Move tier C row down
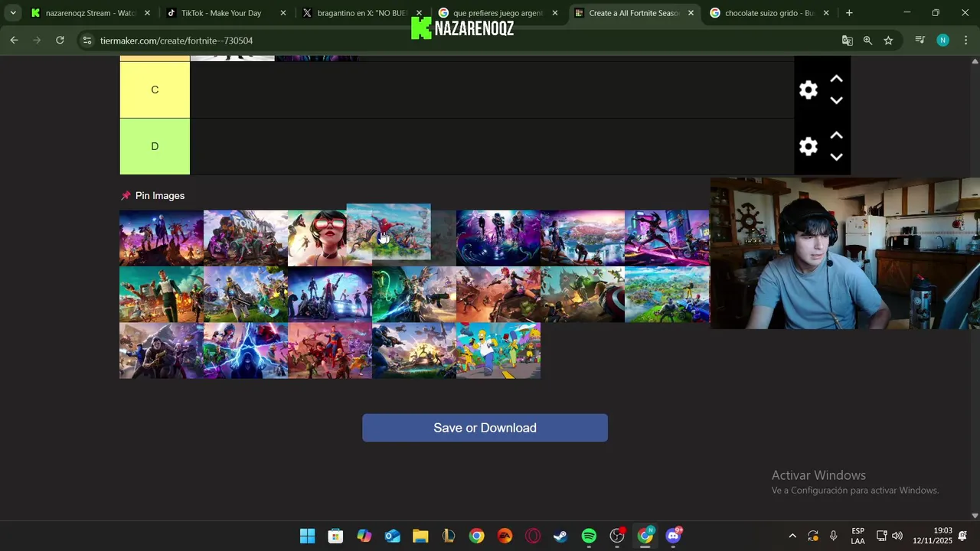This screenshot has width=980, height=551. (837, 101)
